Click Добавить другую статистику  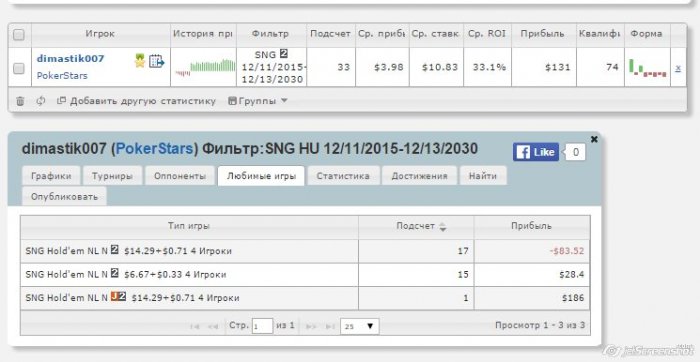[137, 101]
